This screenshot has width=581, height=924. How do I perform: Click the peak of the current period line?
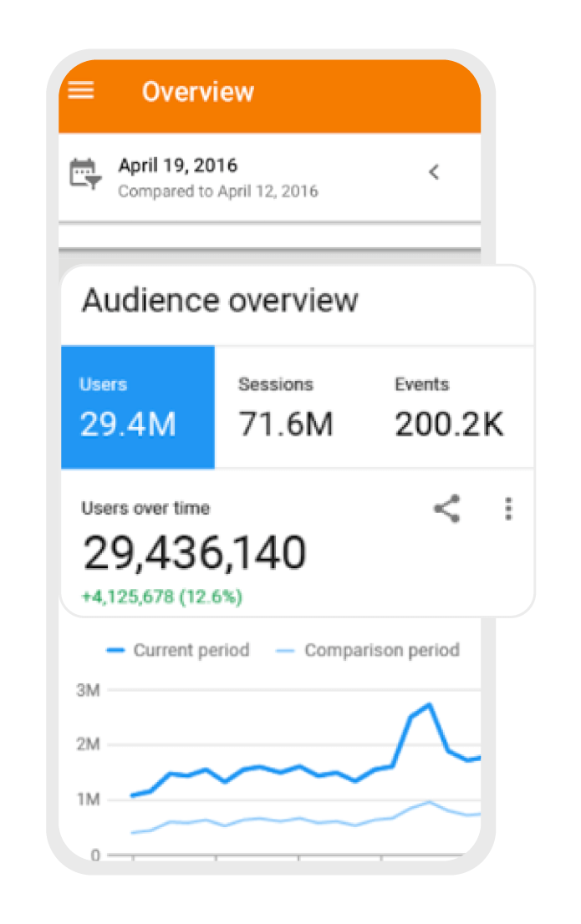[430, 704]
